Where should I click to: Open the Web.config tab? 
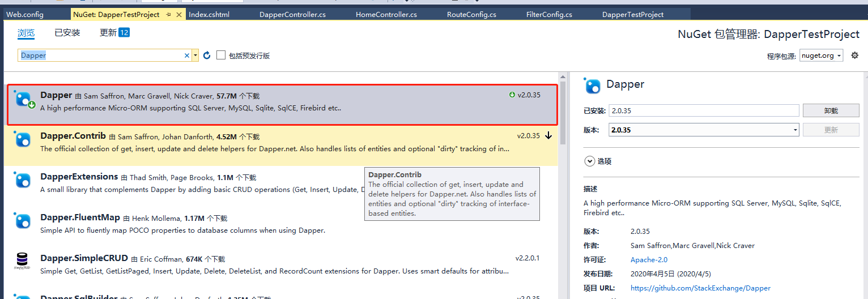pos(25,15)
